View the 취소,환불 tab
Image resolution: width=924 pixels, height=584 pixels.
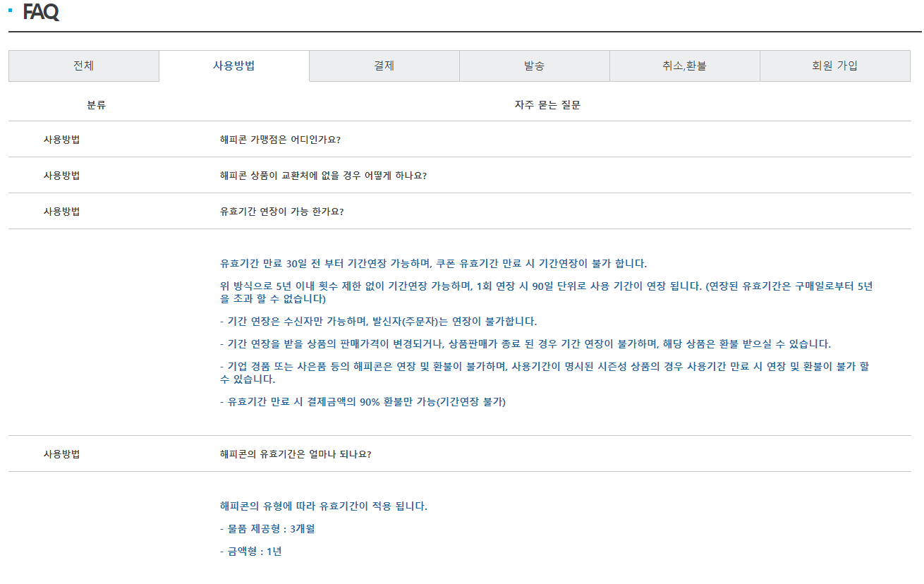coord(684,65)
